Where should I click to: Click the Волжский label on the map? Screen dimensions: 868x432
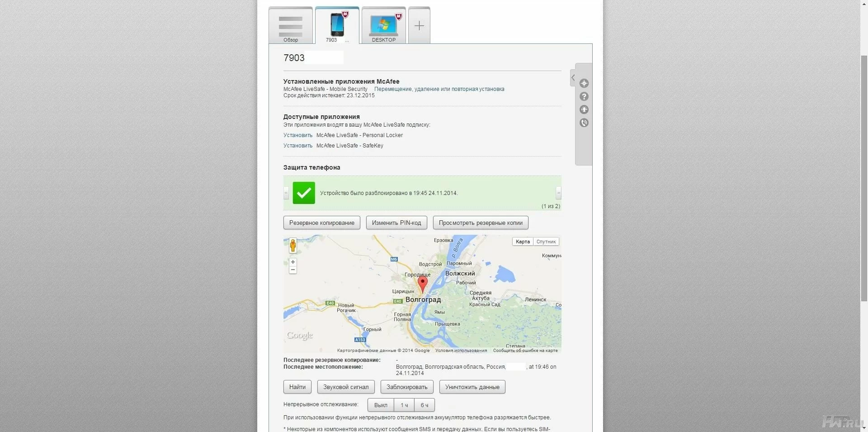click(x=460, y=273)
